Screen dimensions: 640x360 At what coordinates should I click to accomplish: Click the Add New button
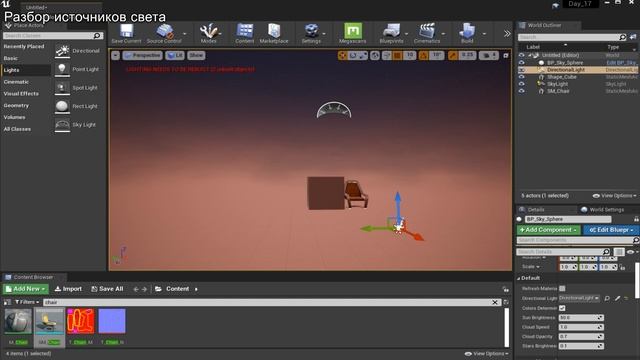26,289
